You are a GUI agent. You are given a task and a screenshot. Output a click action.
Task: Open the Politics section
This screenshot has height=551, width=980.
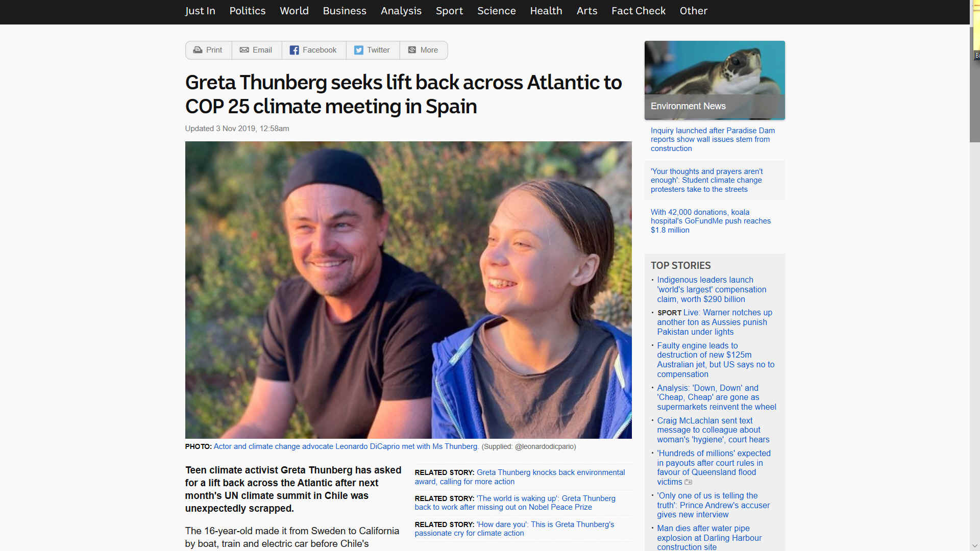(248, 11)
